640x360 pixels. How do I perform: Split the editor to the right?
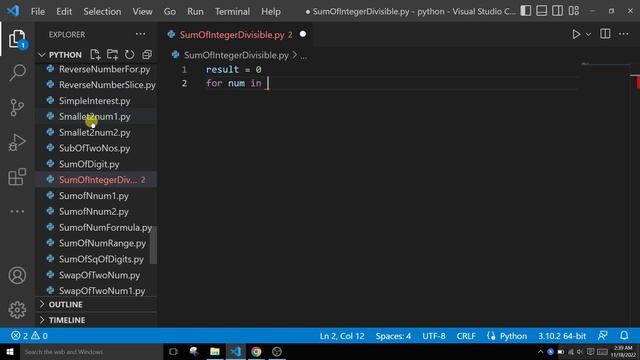pyautogui.click(x=605, y=34)
